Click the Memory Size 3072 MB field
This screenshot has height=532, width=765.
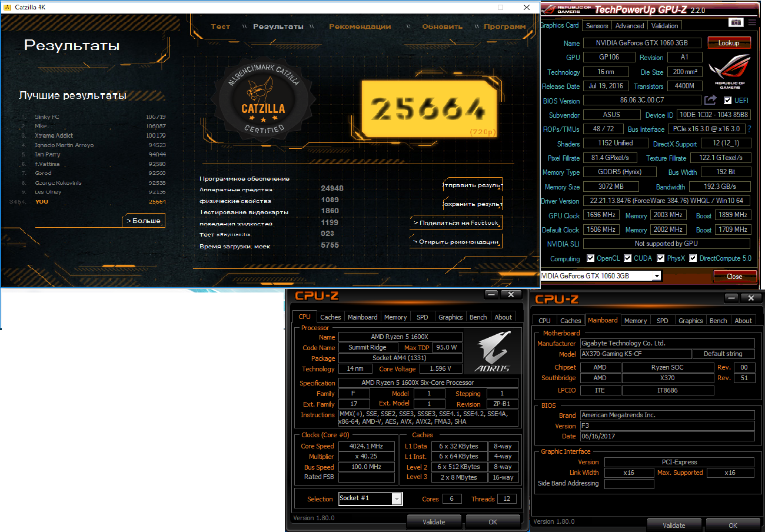click(611, 187)
